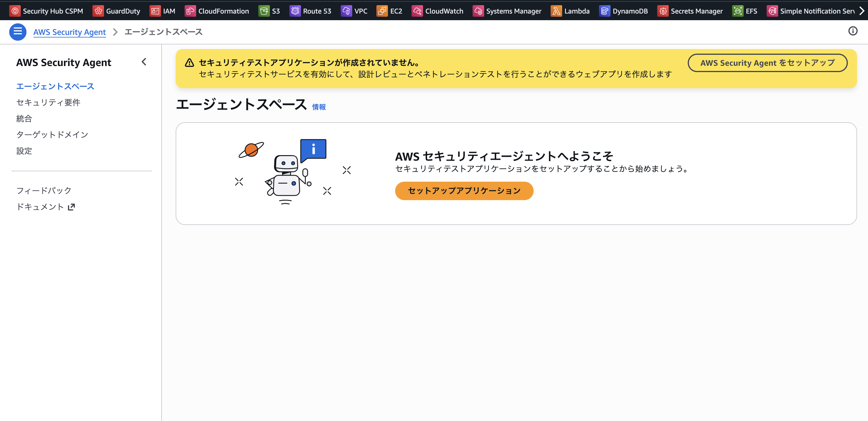868x421 pixels.
Task: Open ドキュメント external link
Action: coord(41,206)
